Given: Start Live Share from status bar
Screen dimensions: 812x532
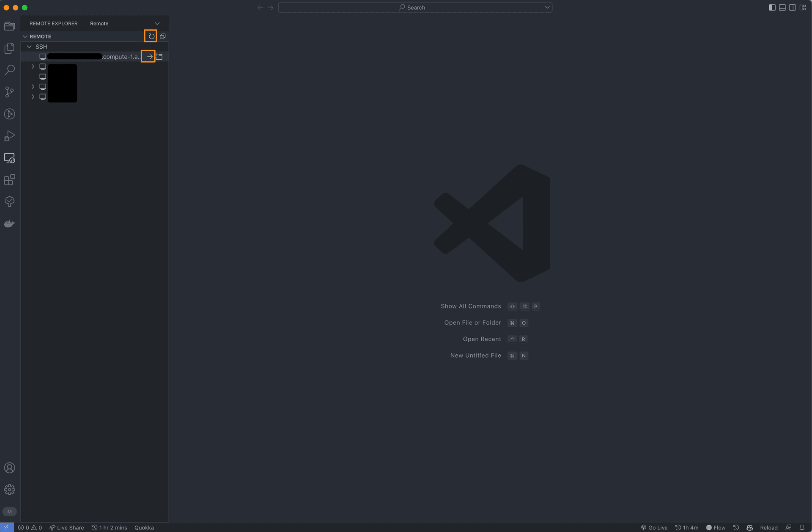Looking at the screenshot, I should pos(67,527).
